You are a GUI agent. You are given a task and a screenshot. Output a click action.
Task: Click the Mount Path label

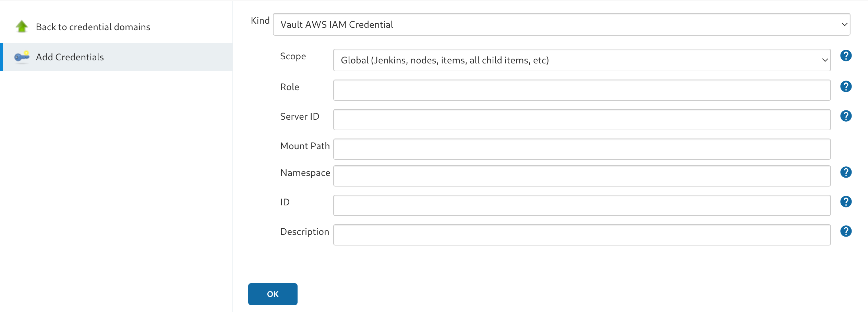305,146
